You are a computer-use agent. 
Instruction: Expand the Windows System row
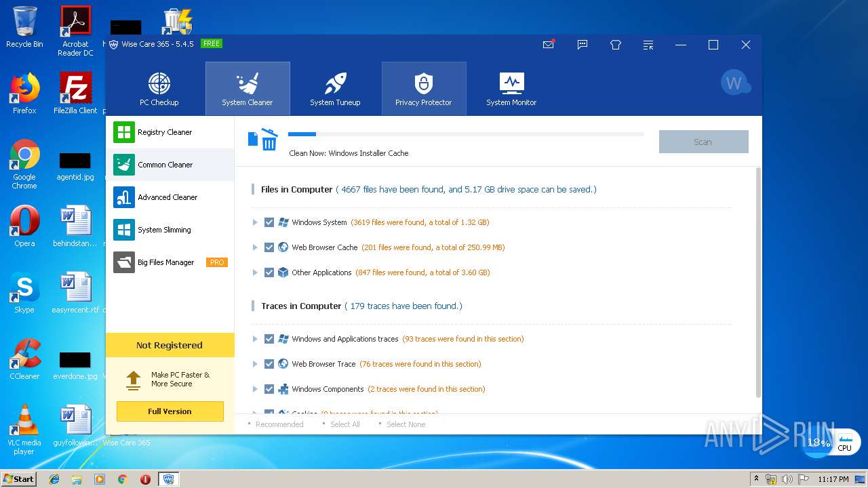(255, 222)
